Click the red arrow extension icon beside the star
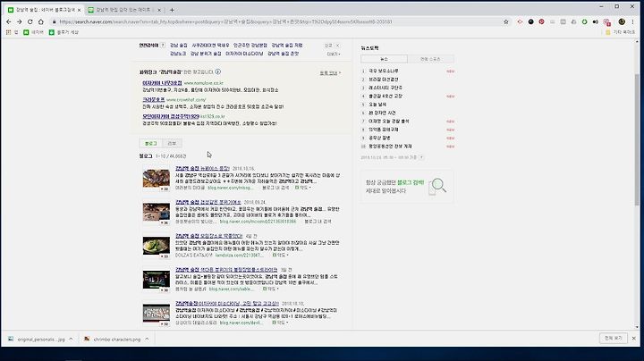The image size is (644, 361). coord(520,21)
